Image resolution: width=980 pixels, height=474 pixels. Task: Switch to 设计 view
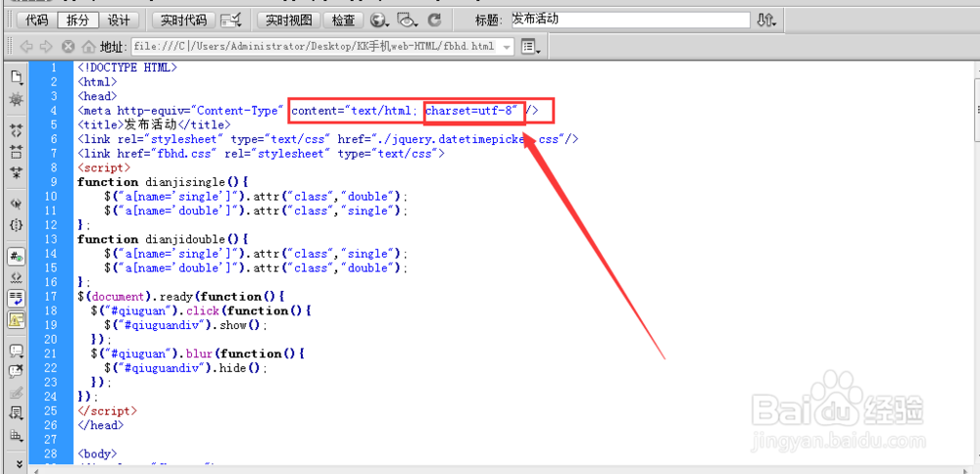tap(119, 21)
